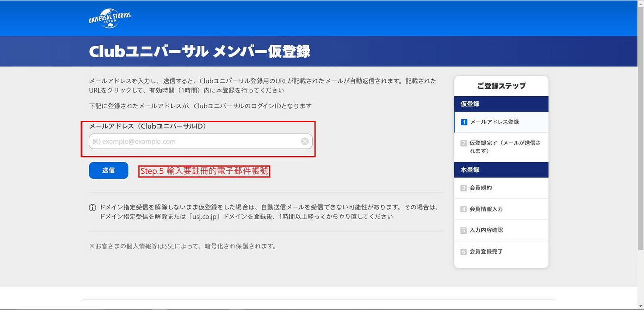The height and width of the screenshot is (310, 644).
Task: Click the step number 1 badge
Action: [x=464, y=122]
